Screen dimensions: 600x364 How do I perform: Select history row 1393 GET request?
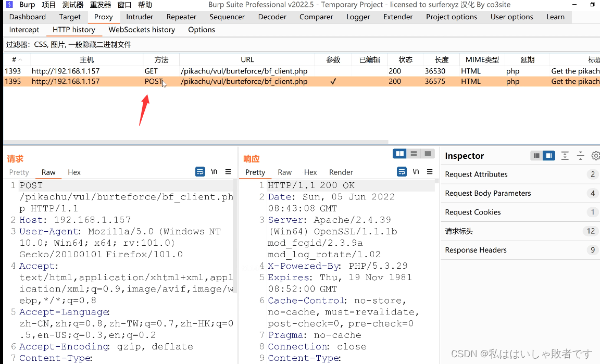click(x=302, y=71)
